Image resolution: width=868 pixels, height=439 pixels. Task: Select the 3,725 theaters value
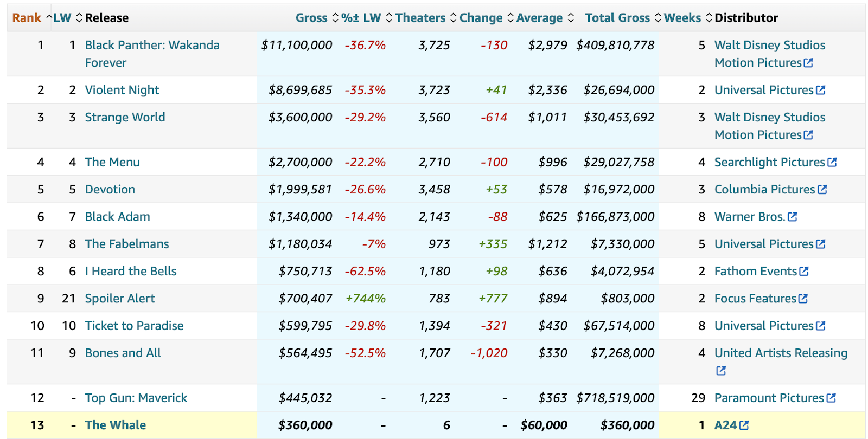[x=434, y=45]
